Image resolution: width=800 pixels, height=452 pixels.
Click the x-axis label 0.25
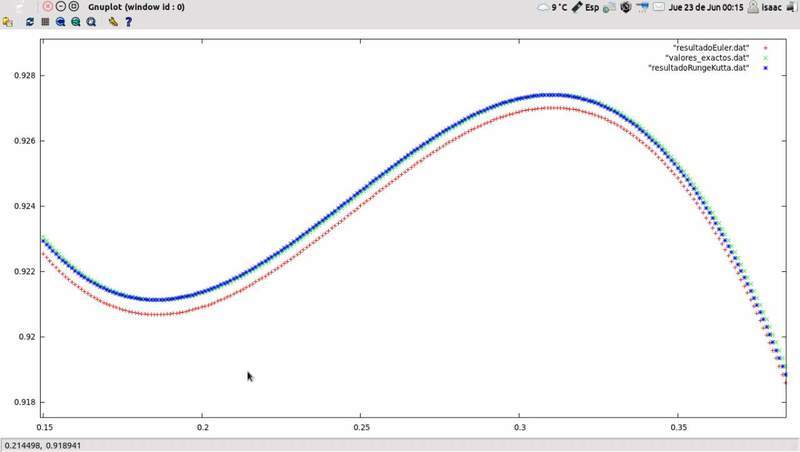click(361, 427)
